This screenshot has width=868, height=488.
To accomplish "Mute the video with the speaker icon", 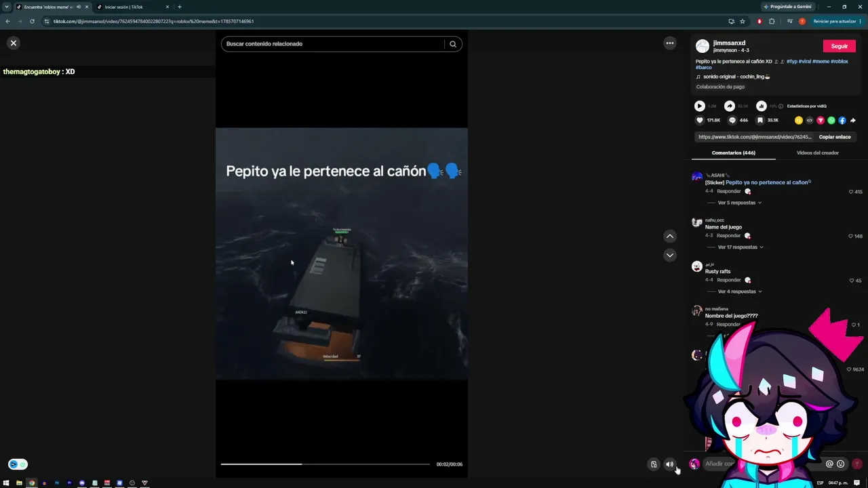I will click(x=669, y=464).
